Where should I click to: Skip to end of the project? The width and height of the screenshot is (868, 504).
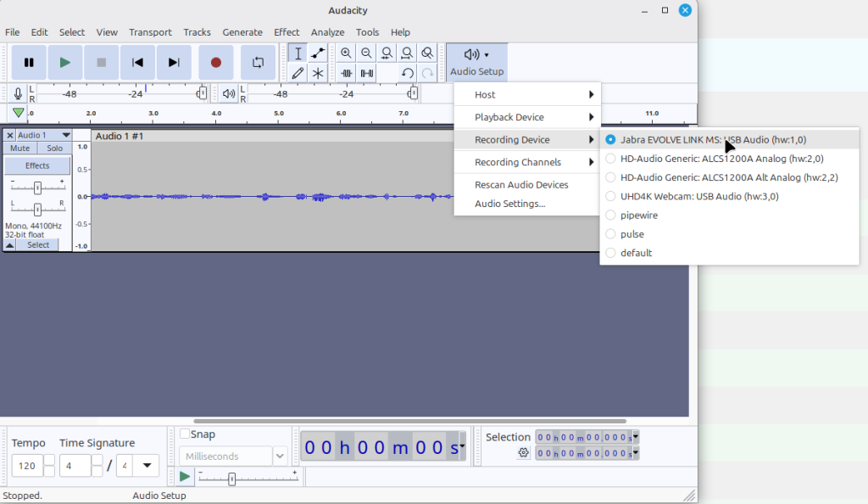174,63
